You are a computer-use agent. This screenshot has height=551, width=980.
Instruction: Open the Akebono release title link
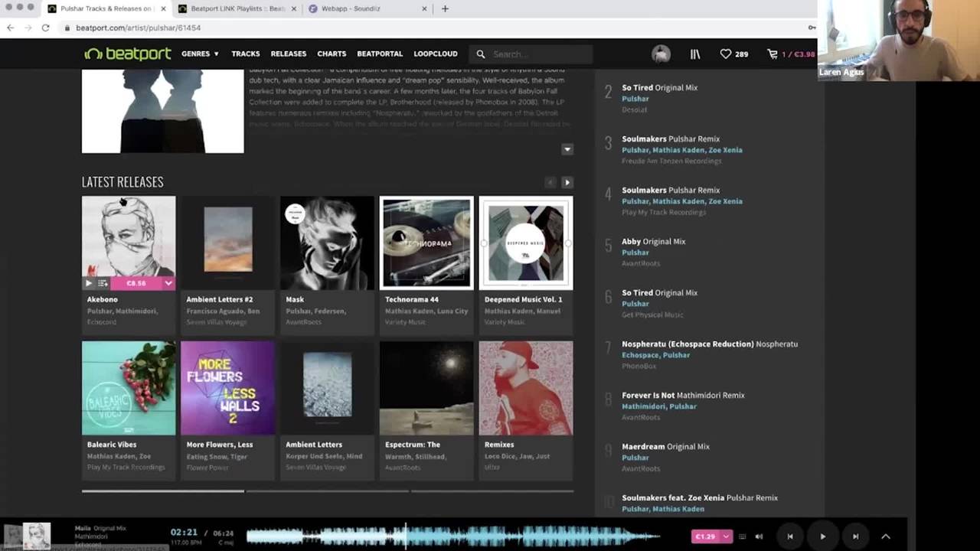coord(103,299)
